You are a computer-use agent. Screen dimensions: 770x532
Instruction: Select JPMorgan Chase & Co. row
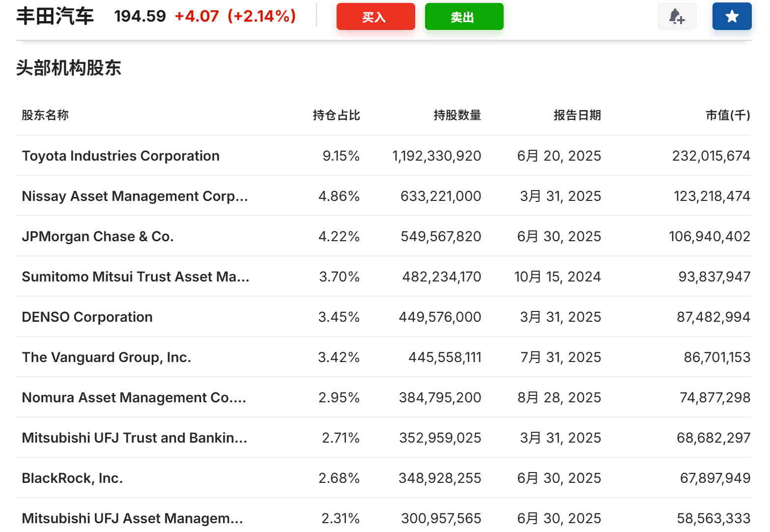tap(98, 237)
